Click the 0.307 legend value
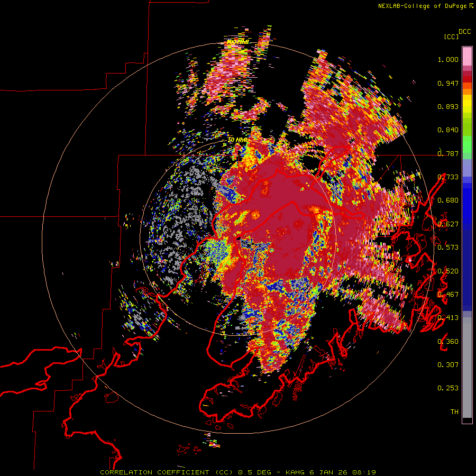The height and width of the screenshot is (476, 476). tap(448, 365)
